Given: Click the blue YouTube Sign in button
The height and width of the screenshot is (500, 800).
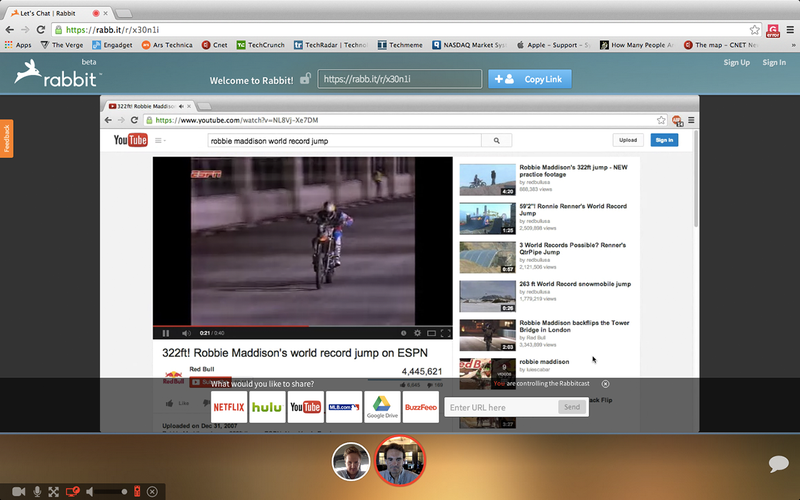Looking at the screenshot, I should click(664, 140).
